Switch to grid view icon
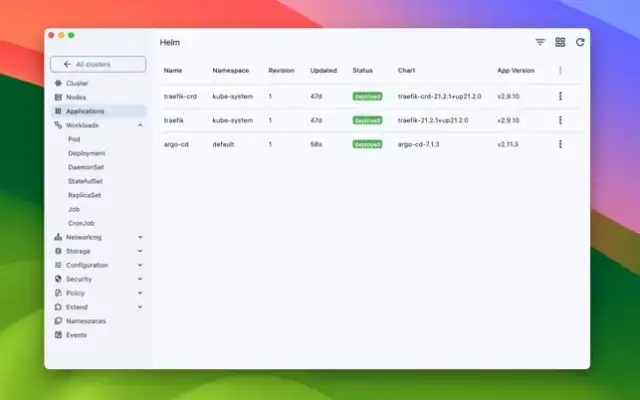Viewport: 640px width, 400px height. 560,42
